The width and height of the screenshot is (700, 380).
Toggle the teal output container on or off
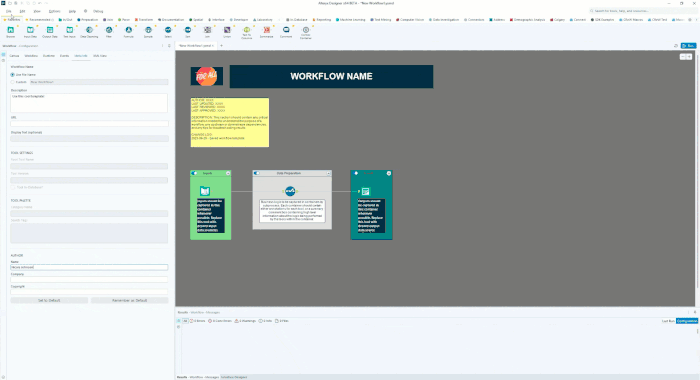click(x=356, y=173)
